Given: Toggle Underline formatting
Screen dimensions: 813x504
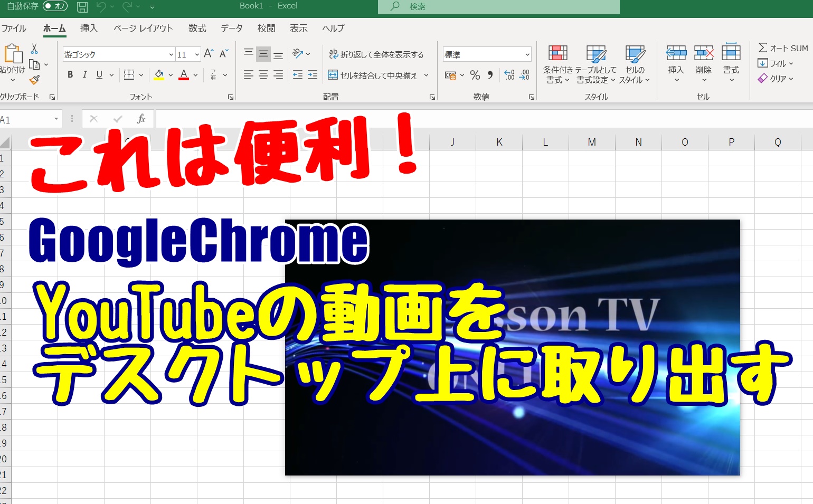Looking at the screenshot, I should point(99,75).
